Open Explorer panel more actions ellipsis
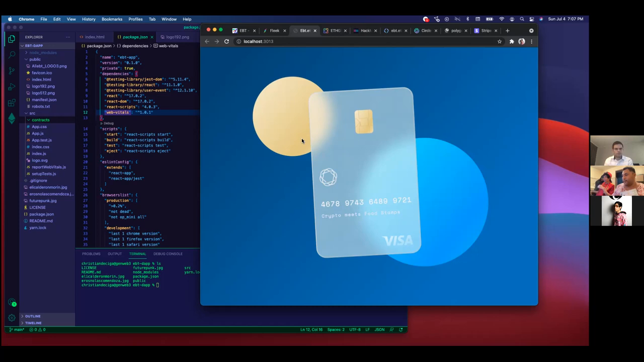This screenshot has width=644, height=362. coord(68,37)
